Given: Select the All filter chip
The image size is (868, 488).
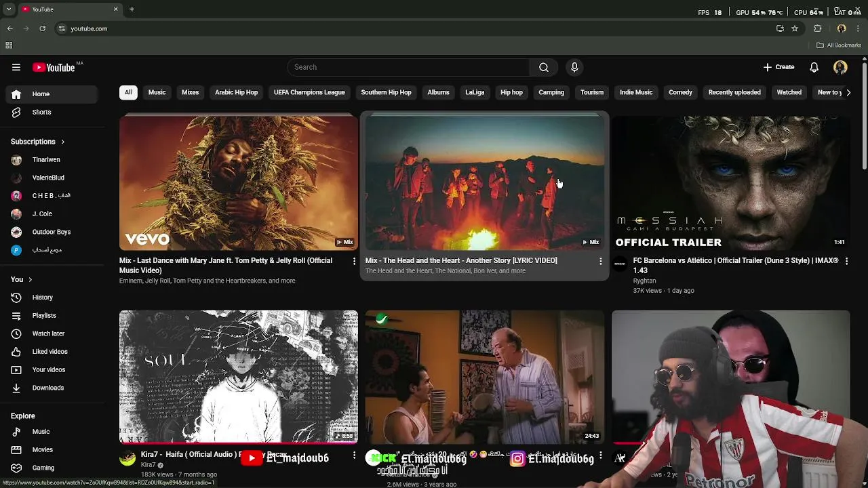Looking at the screenshot, I should 128,92.
